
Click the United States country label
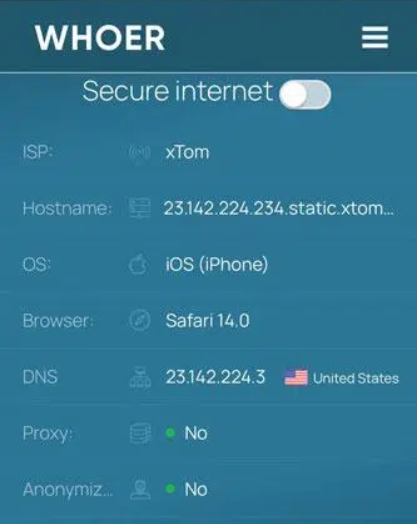coord(356,378)
